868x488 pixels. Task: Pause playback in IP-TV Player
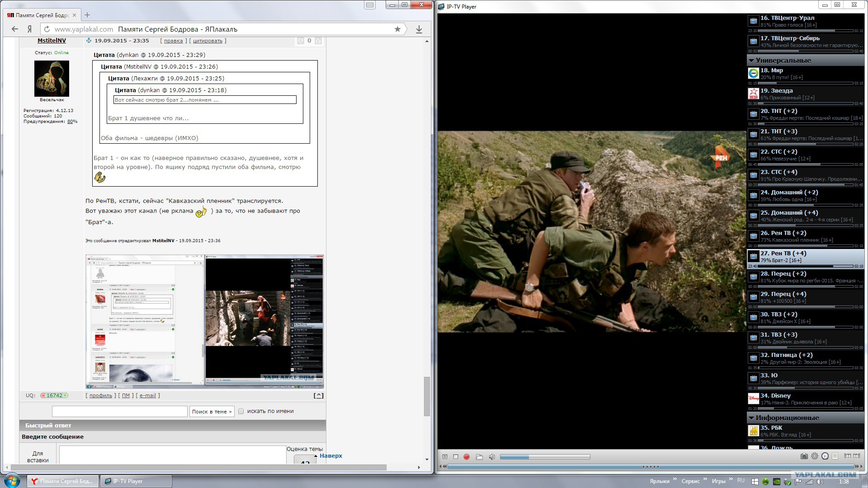click(445, 457)
